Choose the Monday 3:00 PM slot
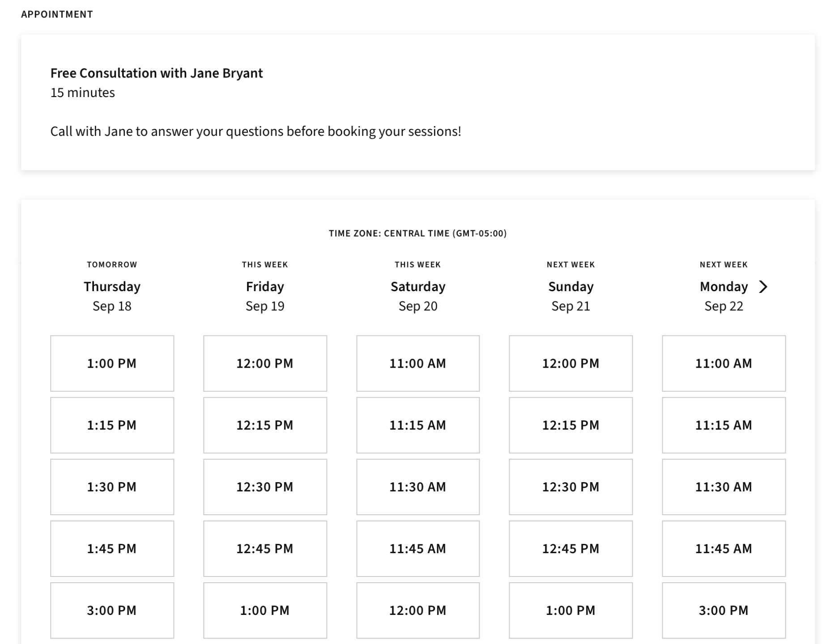This screenshot has width=838, height=644. (723, 610)
